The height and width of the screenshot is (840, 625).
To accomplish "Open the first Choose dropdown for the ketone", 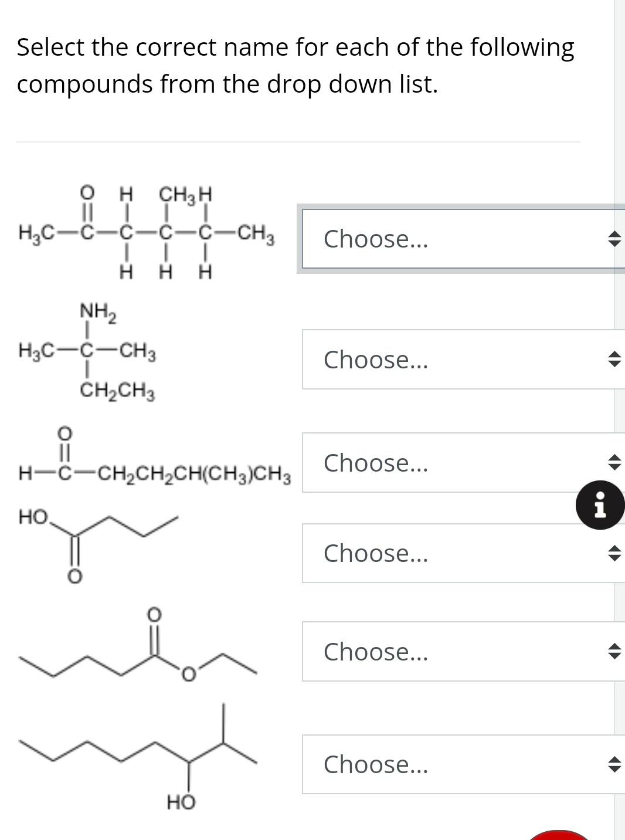I will click(x=457, y=239).
